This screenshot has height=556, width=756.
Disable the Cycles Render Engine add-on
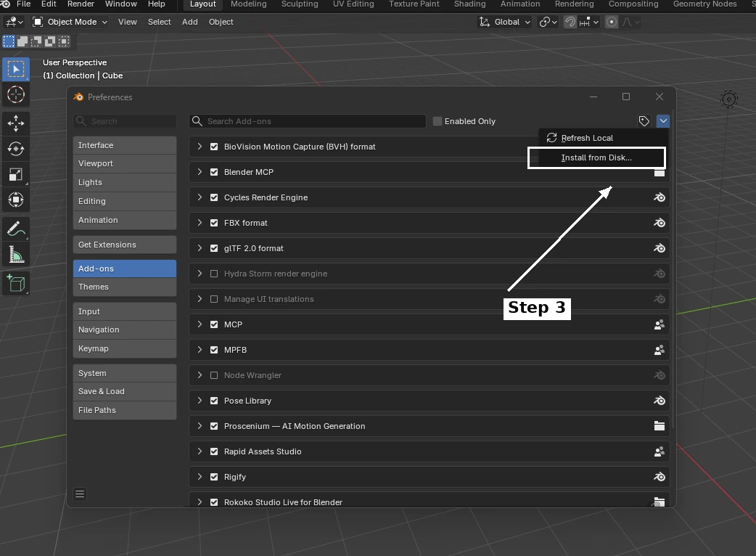(x=214, y=197)
